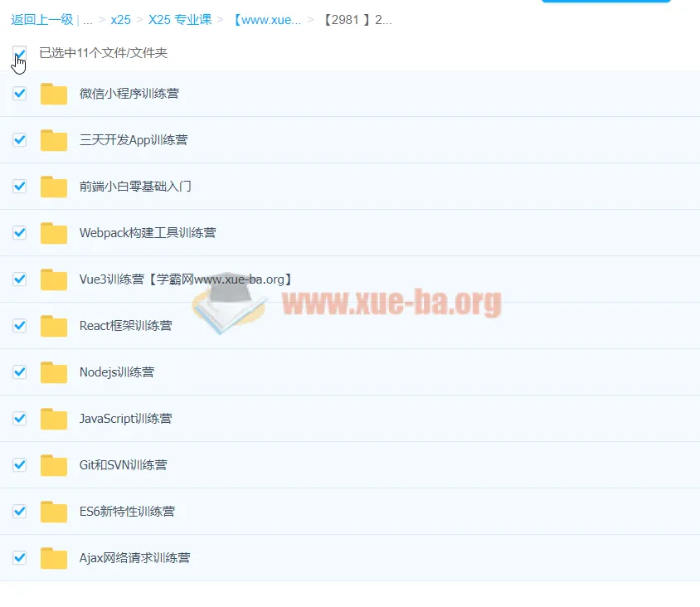This screenshot has height=607, width=700.
Task: Uncheck the Vue3训练营 row checkbox
Action: (x=19, y=279)
